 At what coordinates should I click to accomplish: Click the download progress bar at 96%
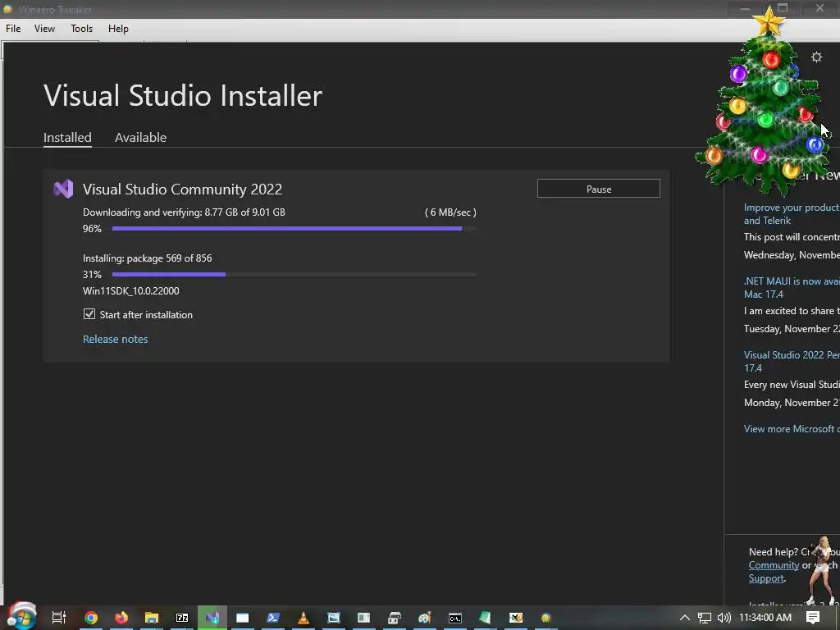click(x=294, y=229)
